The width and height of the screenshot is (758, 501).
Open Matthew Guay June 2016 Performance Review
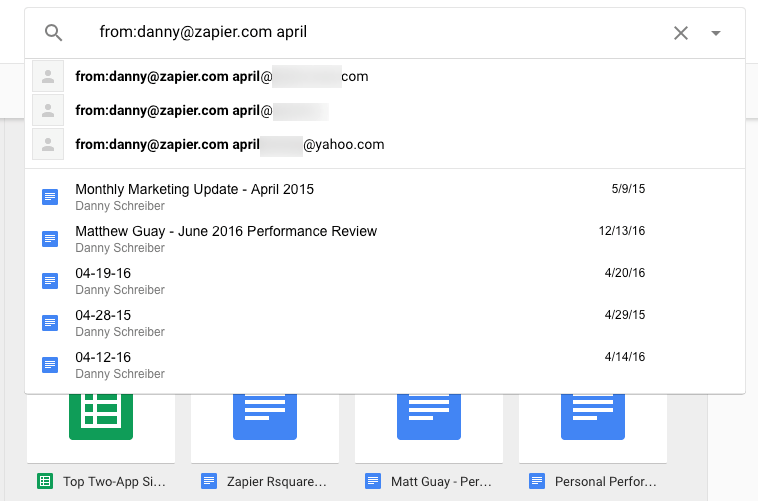[226, 231]
